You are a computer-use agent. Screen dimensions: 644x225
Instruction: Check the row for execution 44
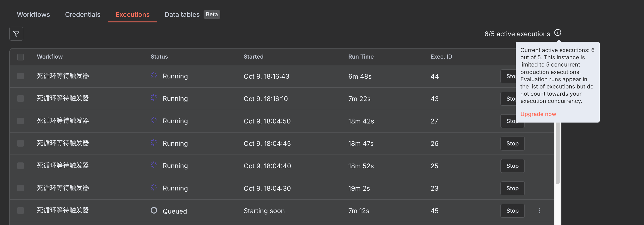(x=21, y=76)
